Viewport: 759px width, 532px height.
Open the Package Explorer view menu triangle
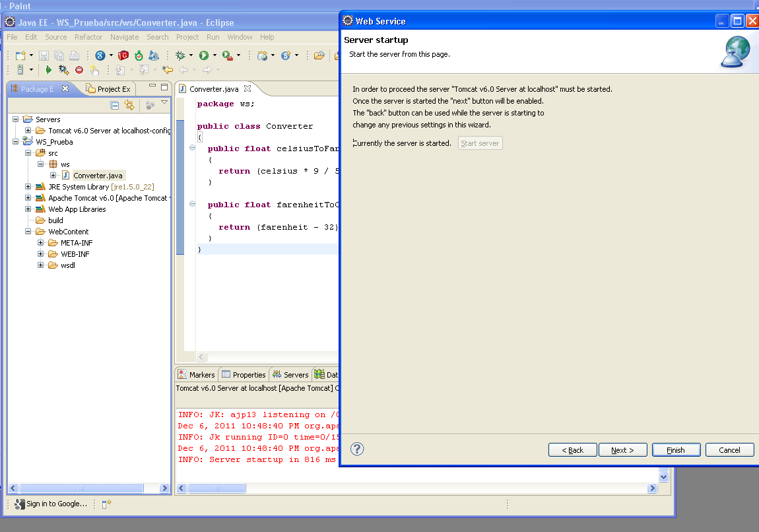164,102
